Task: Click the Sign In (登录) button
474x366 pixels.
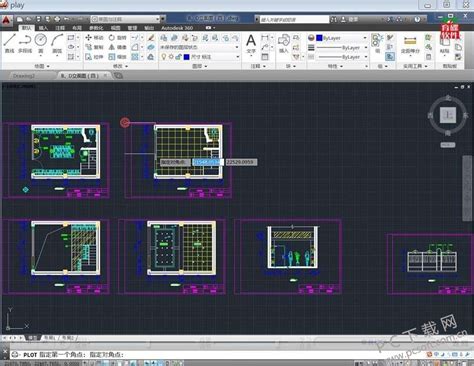Action: click(350, 19)
